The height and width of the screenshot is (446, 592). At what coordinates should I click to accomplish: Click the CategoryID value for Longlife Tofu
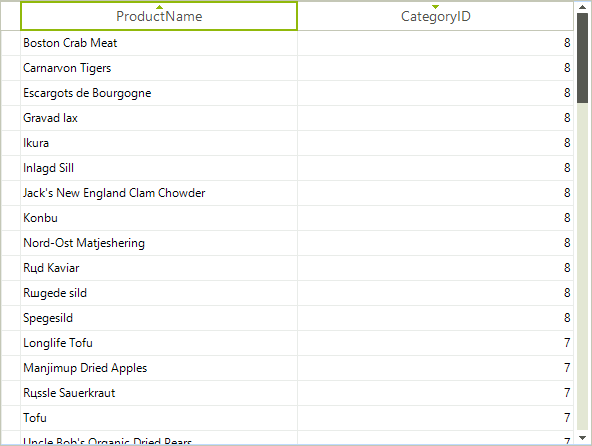(436, 343)
